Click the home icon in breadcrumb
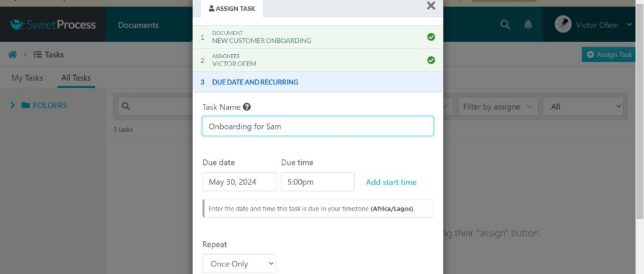This screenshot has width=644, height=274. pos(13,55)
